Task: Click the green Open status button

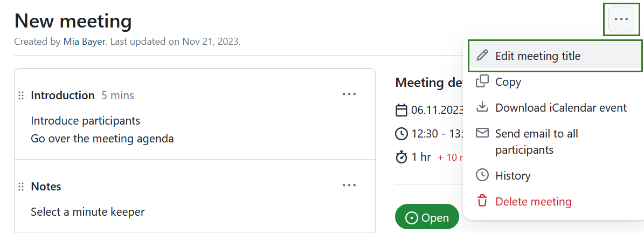Action: [x=427, y=217]
